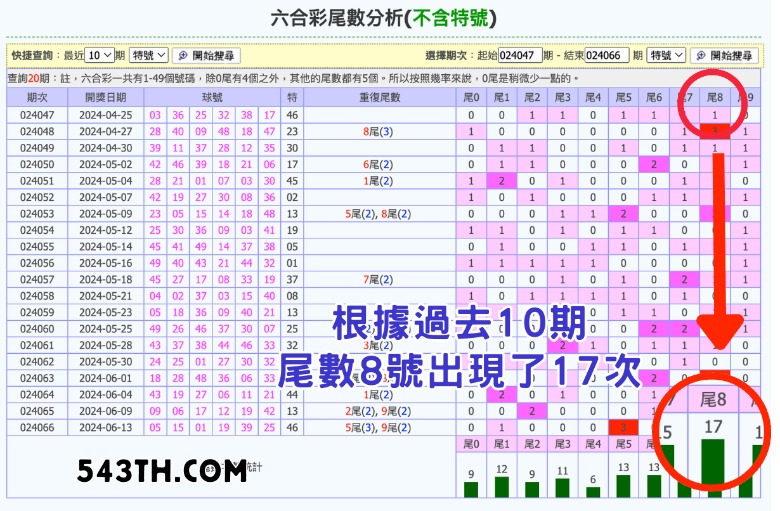Click the magnifier icon in the left search button
Viewport: 780px width, 511px height.
(183, 56)
